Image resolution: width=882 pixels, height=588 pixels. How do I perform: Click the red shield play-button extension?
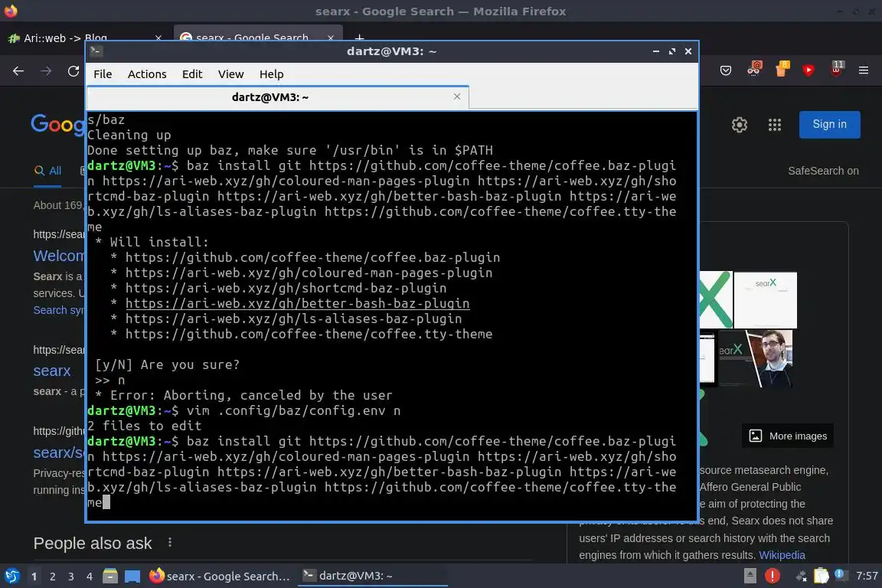pyautogui.click(x=808, y=70)
